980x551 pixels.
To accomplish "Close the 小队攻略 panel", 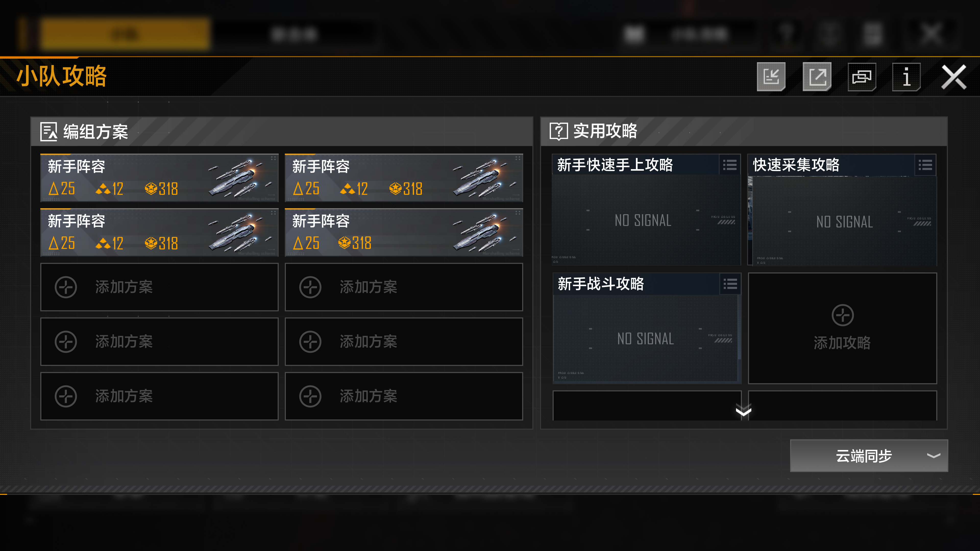I will [x=953, y=77].
